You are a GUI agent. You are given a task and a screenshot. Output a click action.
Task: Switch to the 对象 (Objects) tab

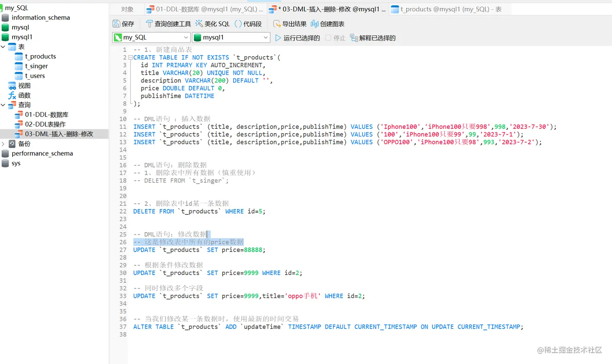127,9
